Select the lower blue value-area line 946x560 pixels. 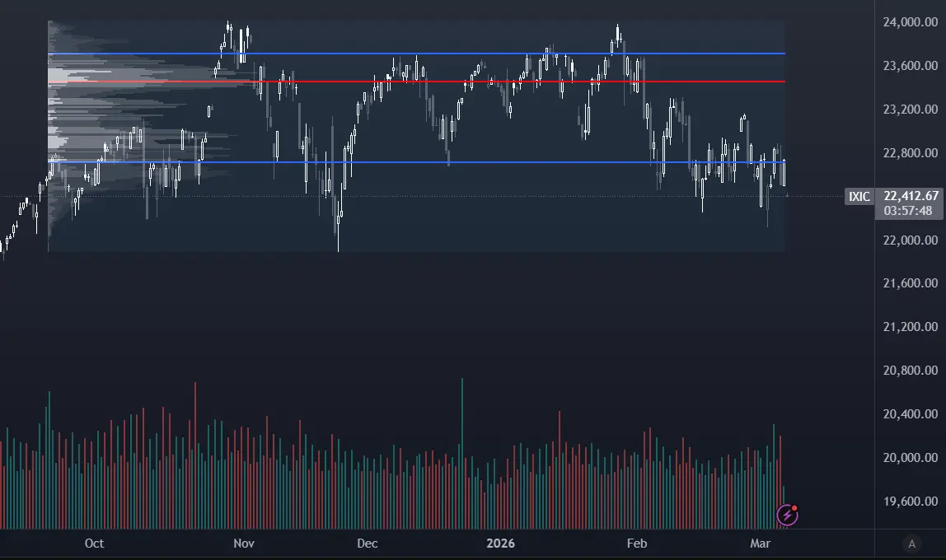click(416, 162)
